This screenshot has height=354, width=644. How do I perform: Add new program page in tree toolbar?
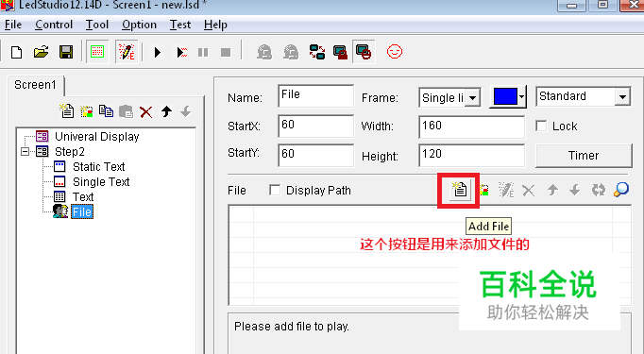click(x=66, y=110)
